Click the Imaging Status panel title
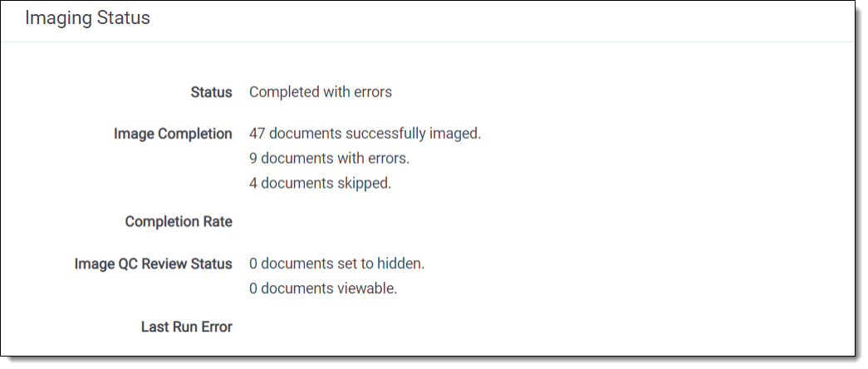The height and width of the screenshot is (369, 868). coord(87,17)
